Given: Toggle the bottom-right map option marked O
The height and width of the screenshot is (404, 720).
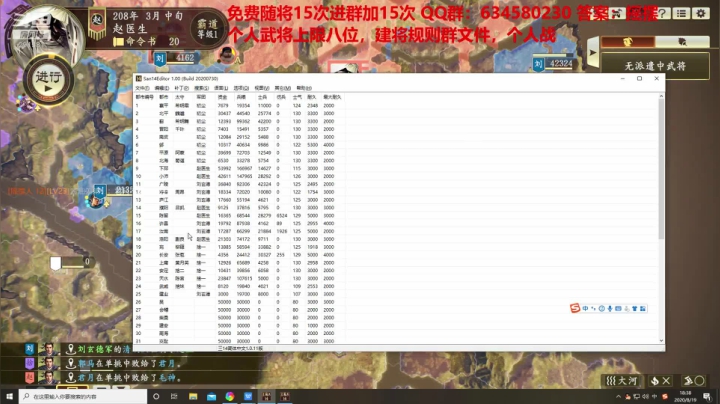Looking at the screenshot, I should click(693, 381).
